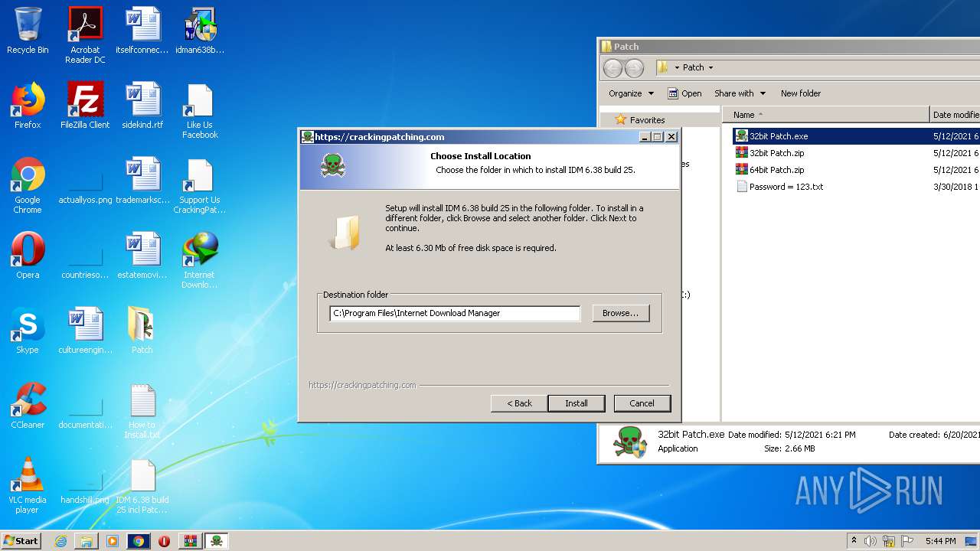
Task: Click the Back button in setup
Action: click(x=519, y=403)
